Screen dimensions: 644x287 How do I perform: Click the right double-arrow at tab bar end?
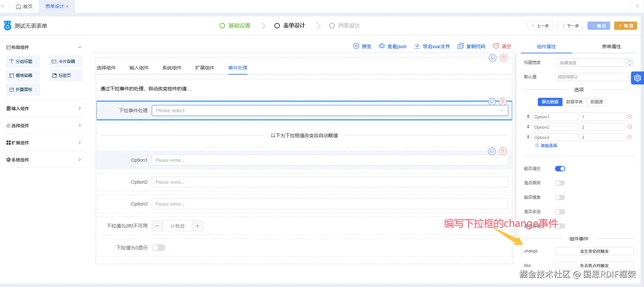(x=637, y=6)
